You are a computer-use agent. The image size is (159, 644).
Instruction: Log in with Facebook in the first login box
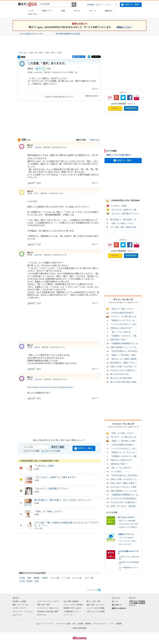pyautogui.click(x=130, y=98)
